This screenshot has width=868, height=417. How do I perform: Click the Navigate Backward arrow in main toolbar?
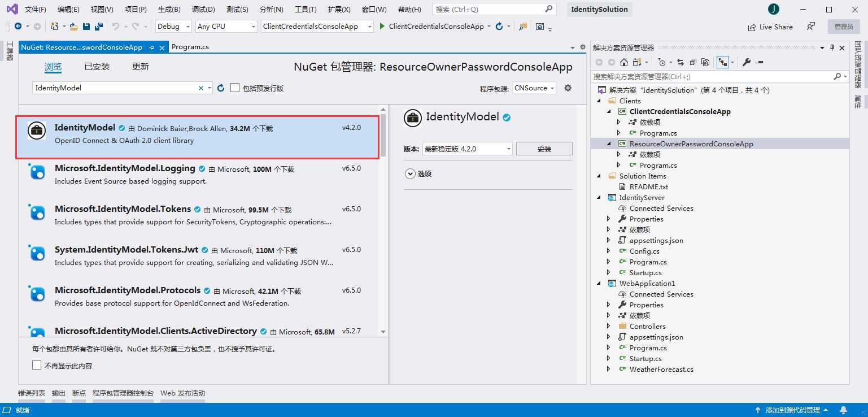18,27
